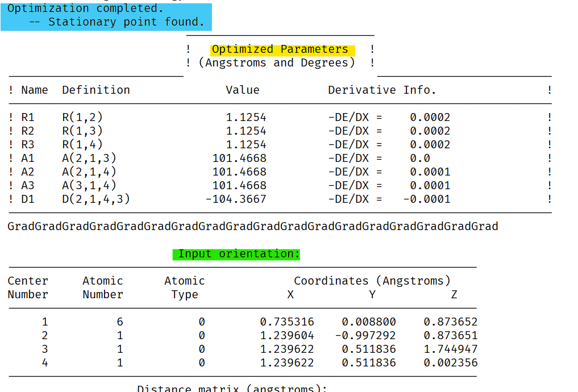Screen dimensions: 578x392
Task: Click the Y coordinate -0.997292
Action: [365, 336]
